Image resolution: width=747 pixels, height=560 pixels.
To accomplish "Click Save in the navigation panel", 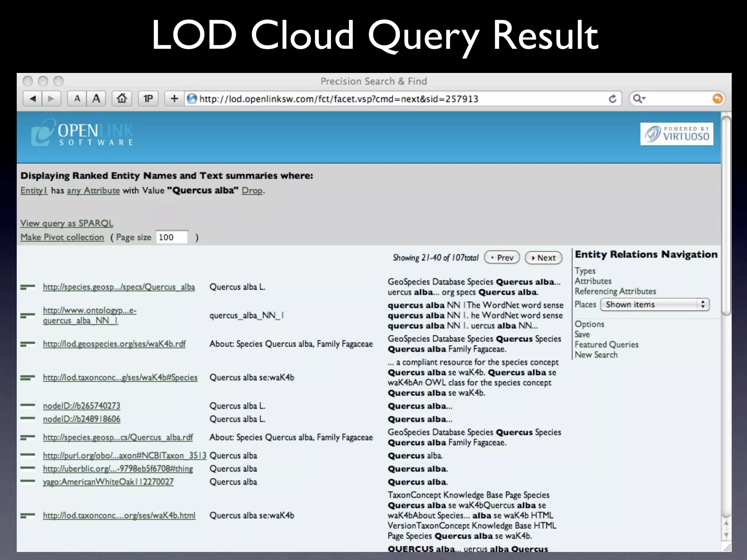I will (x=582, y=334).
